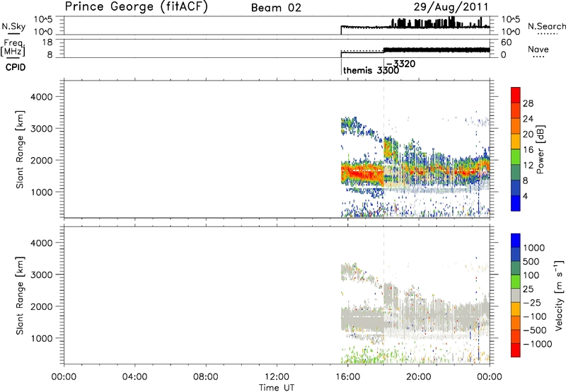This screenshot has height=392, width=566.
Task: Click the '60' Nave axis tick
Action: pos(507,42)
